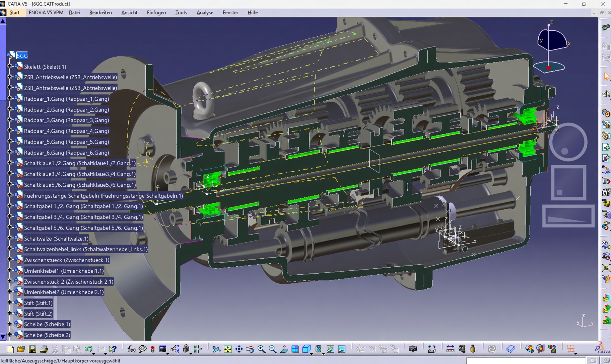The image size is (611, 364).
Task: Click the Fly mode airplane icon
Action: (x=216, y=349)
